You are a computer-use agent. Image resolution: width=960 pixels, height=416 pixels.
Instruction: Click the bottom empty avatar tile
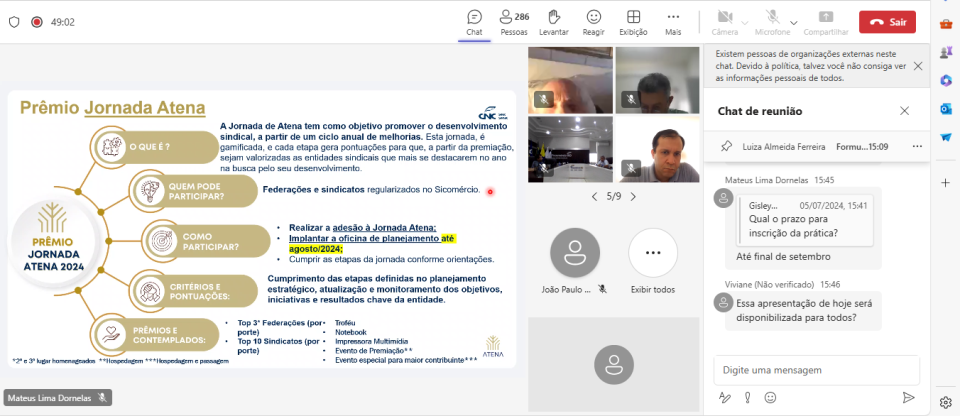pos(613,365)
